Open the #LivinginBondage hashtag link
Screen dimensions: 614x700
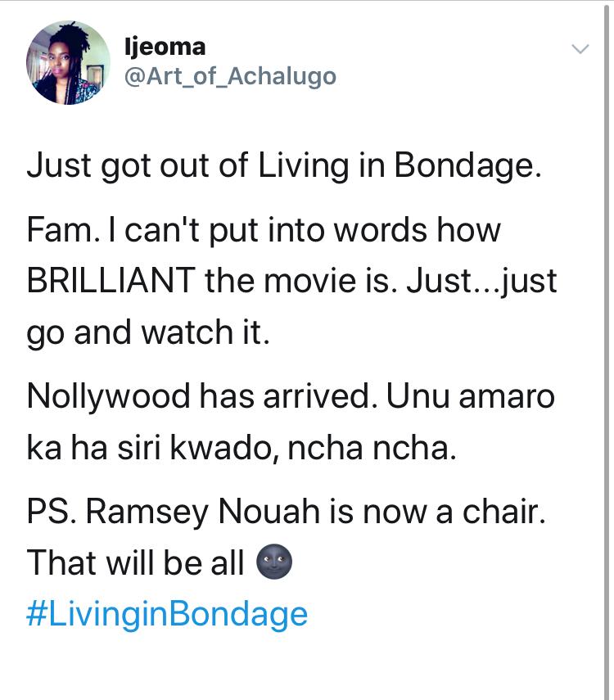(167, 613)
